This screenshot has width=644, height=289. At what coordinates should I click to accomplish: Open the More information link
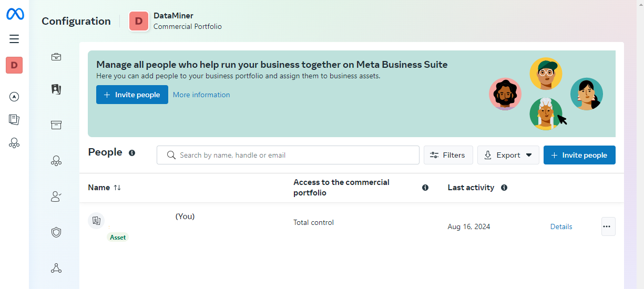coord(201,95)
